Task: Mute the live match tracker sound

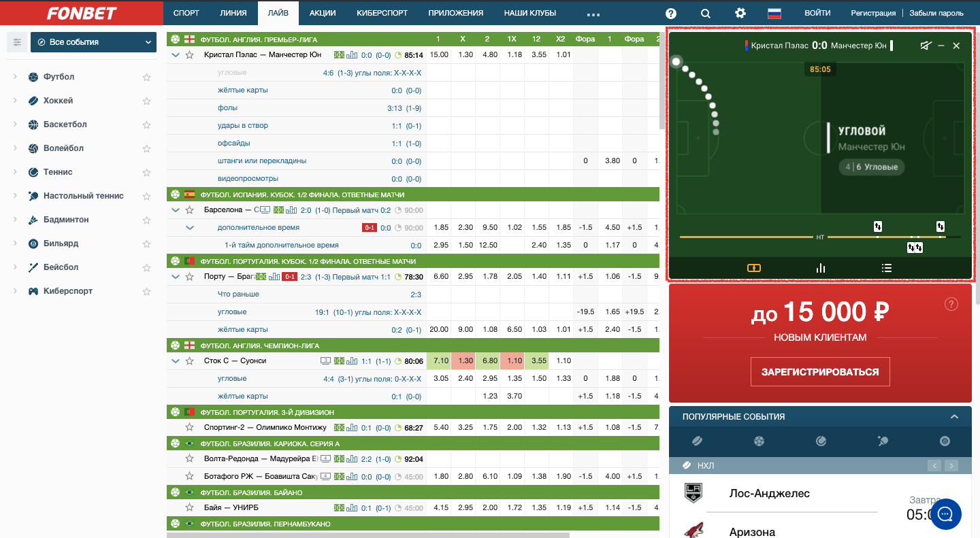Action: [x=926, y=46]
